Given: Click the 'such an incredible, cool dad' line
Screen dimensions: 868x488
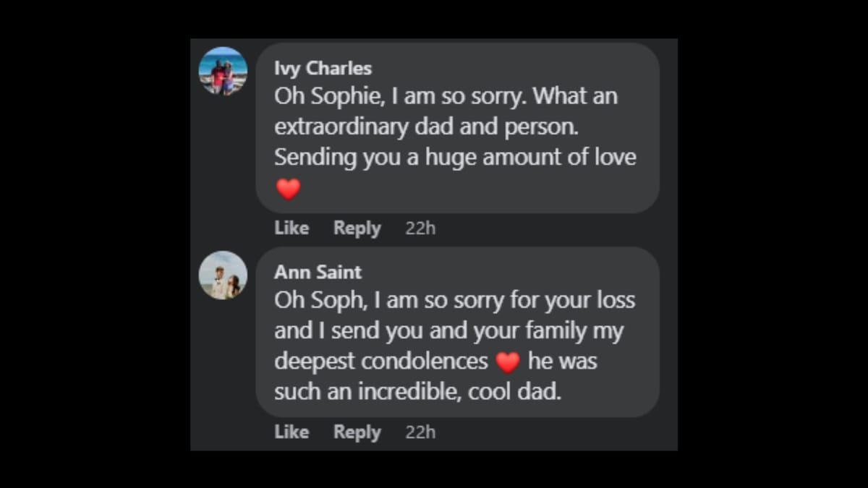Looking at the screenshot, I should (417, 392).
